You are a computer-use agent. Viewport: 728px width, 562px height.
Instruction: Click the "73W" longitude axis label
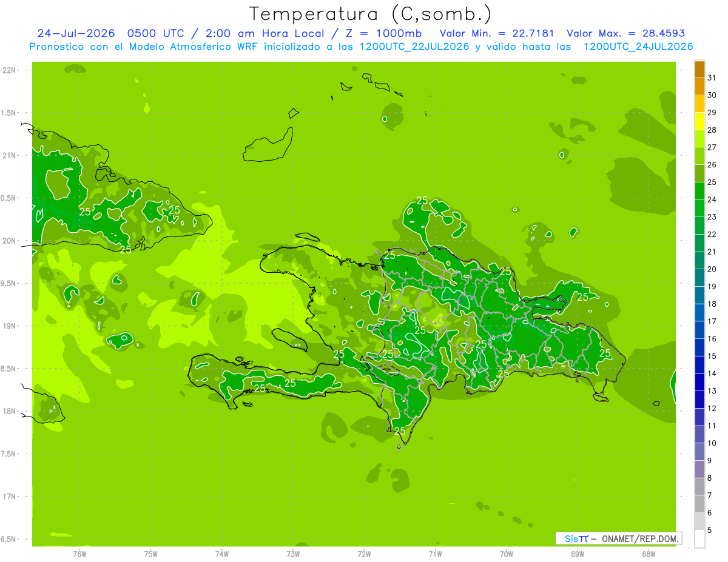[292, 554]
